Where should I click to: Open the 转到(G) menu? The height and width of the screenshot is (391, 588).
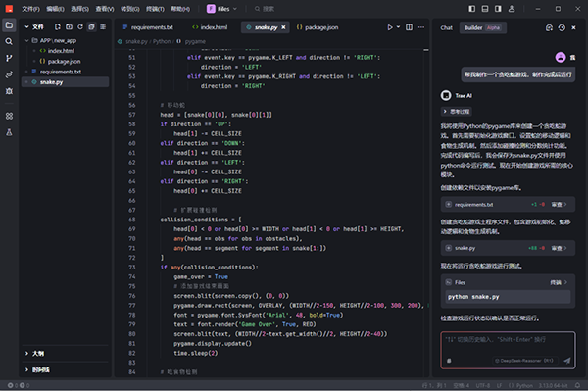coord(130,9)
